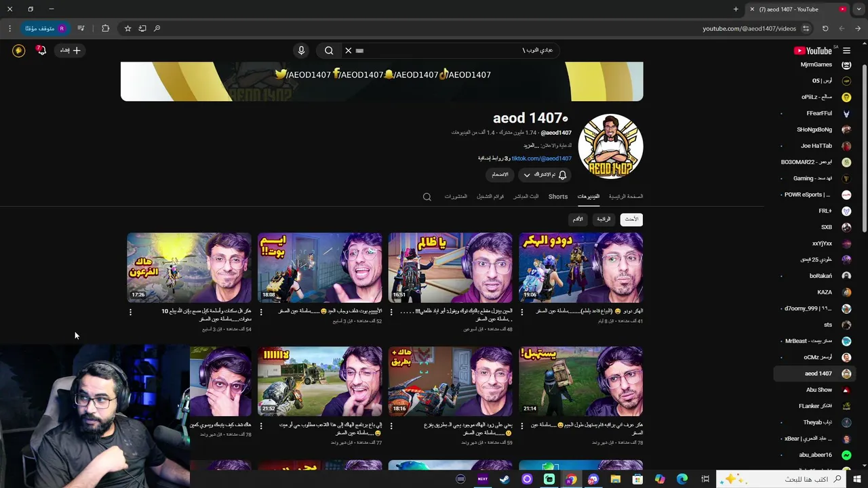Open the account avatar menu
This screenshot has width=868, height=488.
(x=19, y=50)
